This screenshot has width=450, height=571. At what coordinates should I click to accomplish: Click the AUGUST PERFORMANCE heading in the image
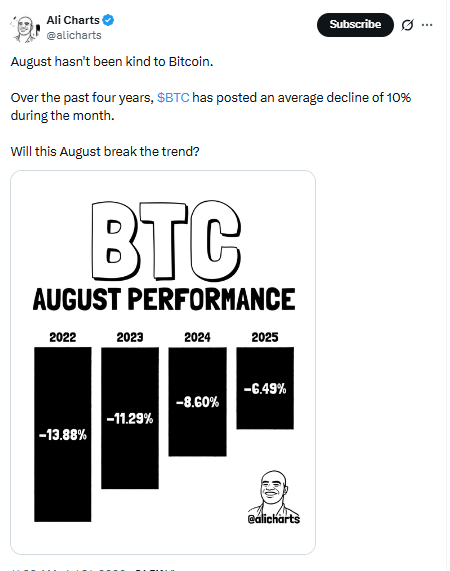click(164, 299)
